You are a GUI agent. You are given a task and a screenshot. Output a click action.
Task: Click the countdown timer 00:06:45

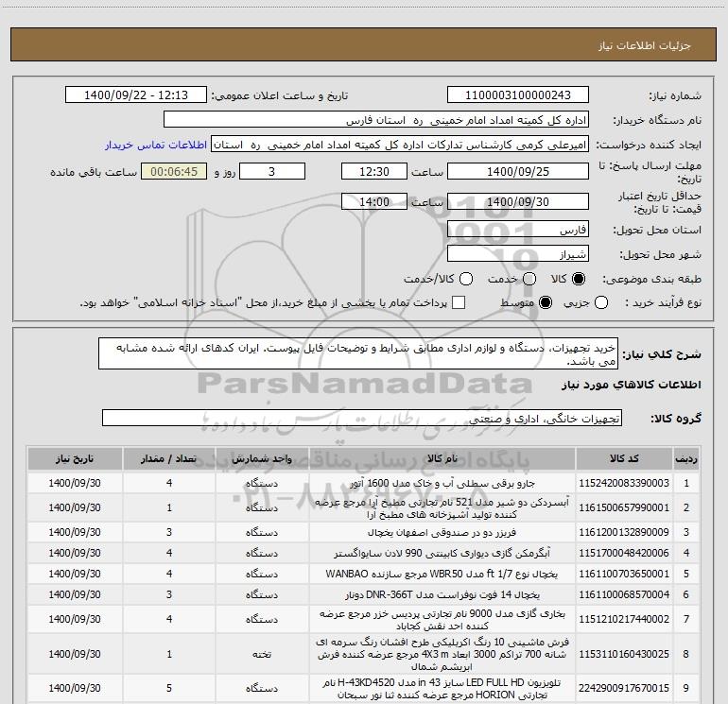point(174,171)
